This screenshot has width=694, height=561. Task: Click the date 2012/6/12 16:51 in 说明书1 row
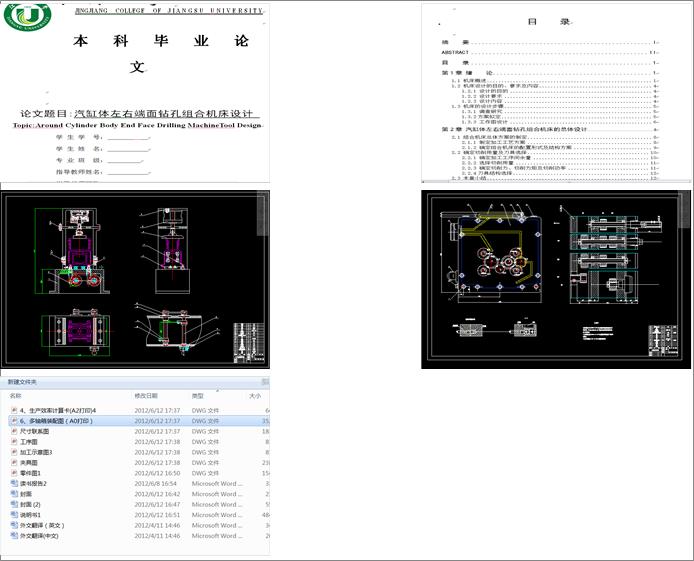pyautogui.click(x=157, y=515)
